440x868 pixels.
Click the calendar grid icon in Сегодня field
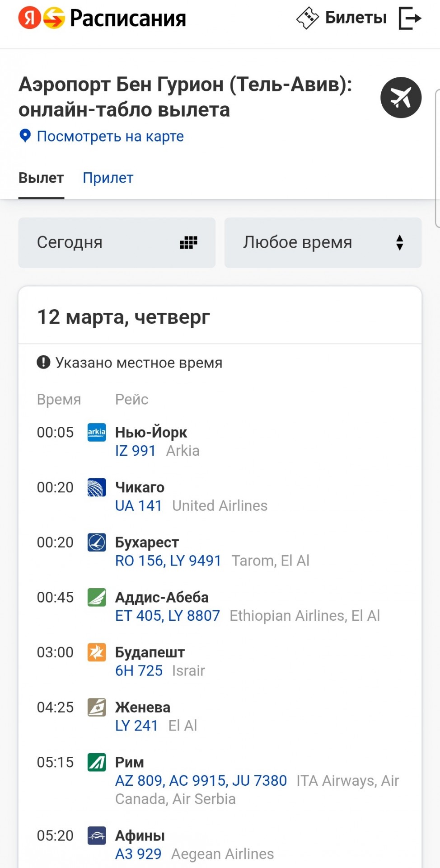click(x=188, y=243)
